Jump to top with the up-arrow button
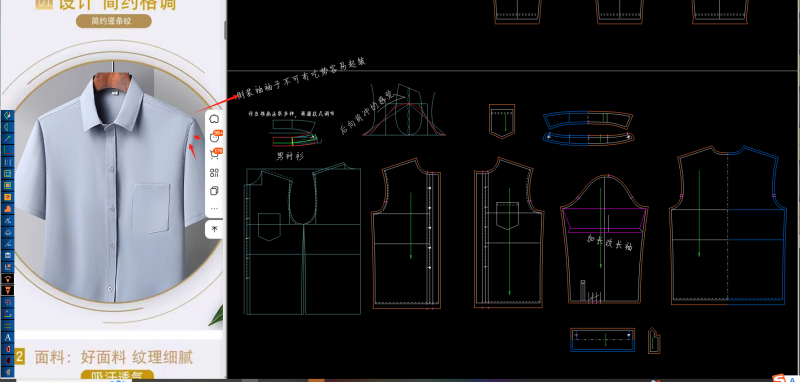800x382 pixels. (214, 230)
